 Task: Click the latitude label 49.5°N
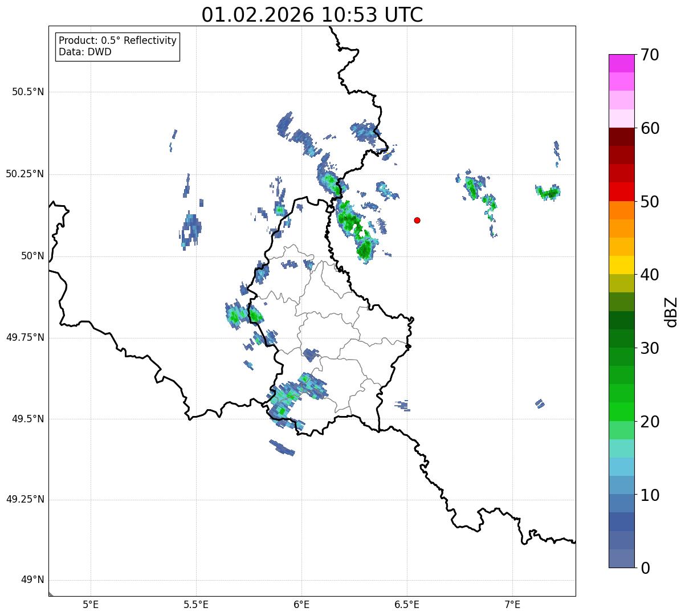coord(28,419)
